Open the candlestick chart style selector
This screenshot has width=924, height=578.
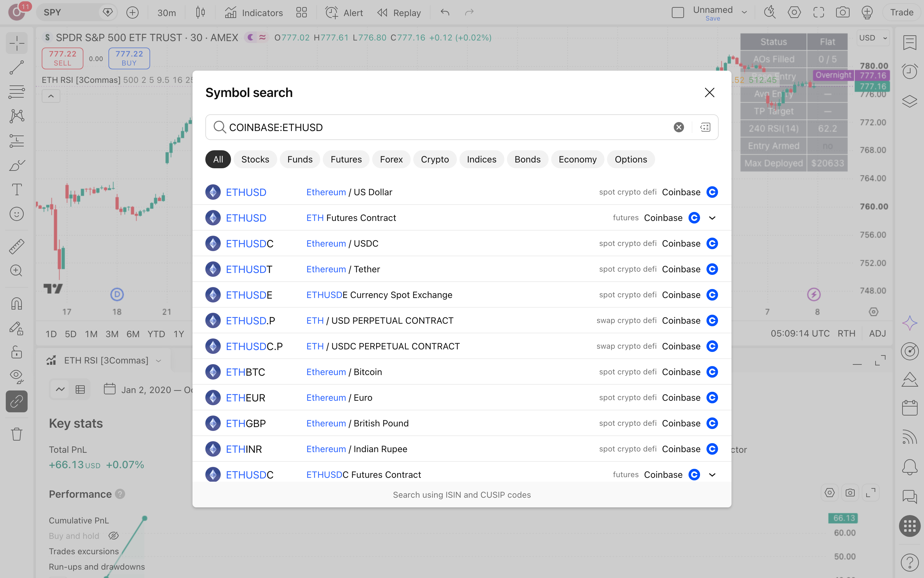[x=201, y=13]
